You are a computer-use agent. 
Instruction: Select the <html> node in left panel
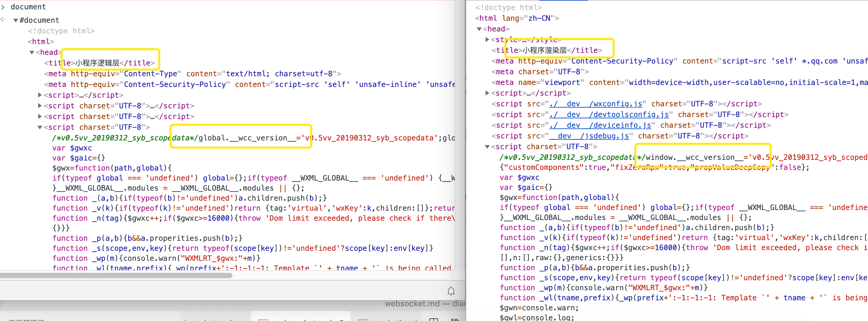(41, 41)
